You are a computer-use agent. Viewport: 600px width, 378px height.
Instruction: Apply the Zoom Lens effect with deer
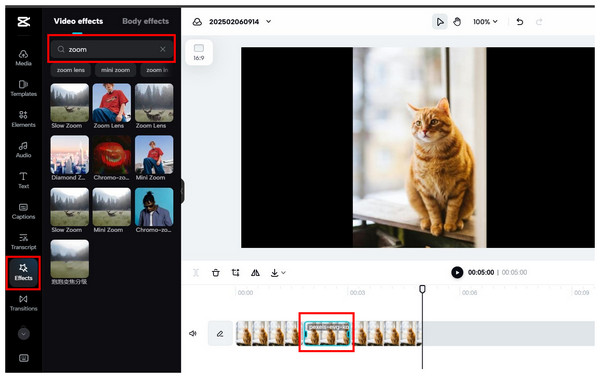154,103
